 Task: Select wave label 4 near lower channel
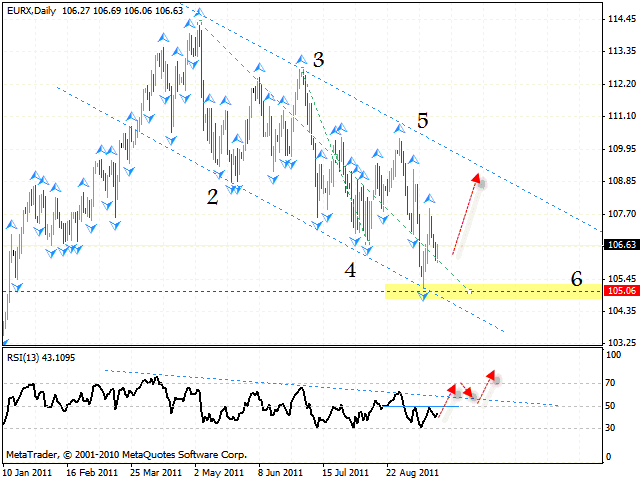pyautogui.click(x=350, y=269)
